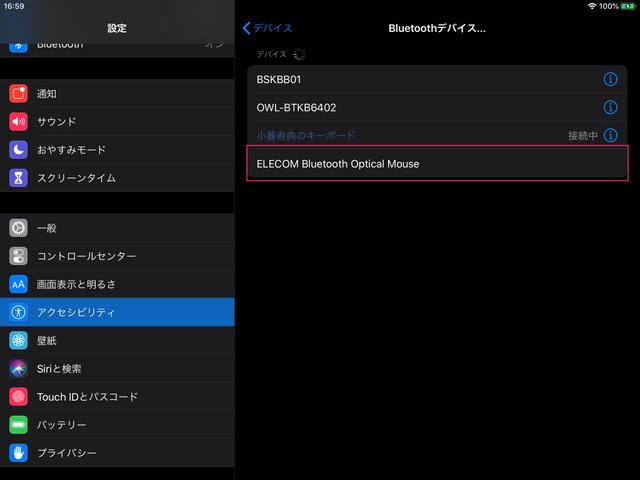Screen dimensions: 640x480
Task: Open アクセシビリティ settings
Action: pos(117,312)
